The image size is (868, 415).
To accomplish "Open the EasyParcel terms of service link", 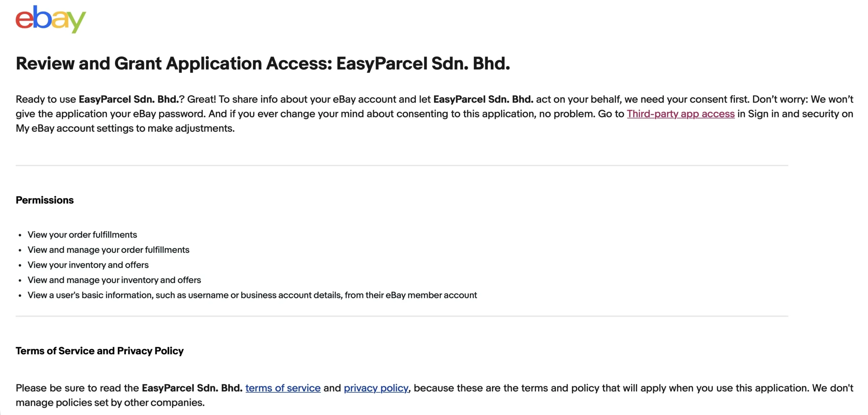I will pos(282,388).
